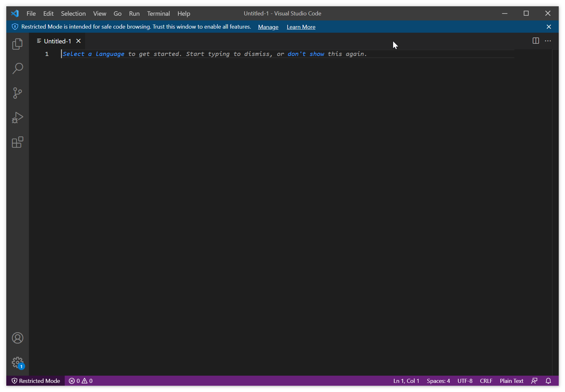Click the VS Code logo icon

(15, 14)
